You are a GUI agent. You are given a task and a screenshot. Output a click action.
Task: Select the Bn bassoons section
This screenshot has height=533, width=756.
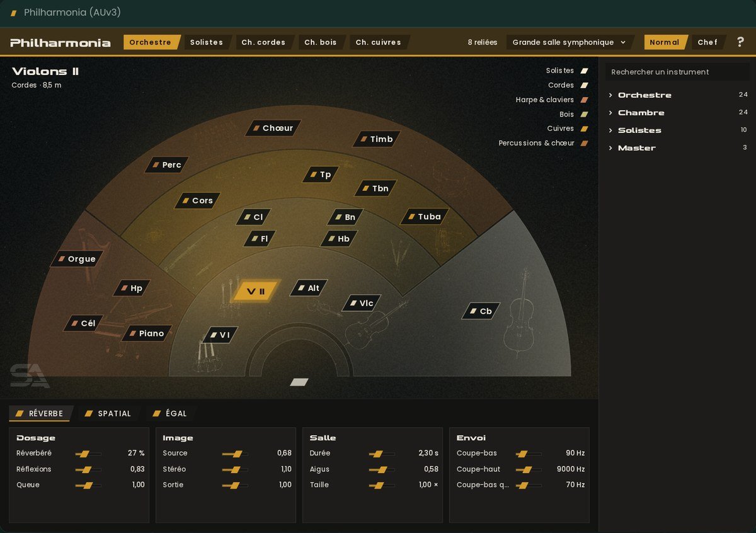[345, 217]
